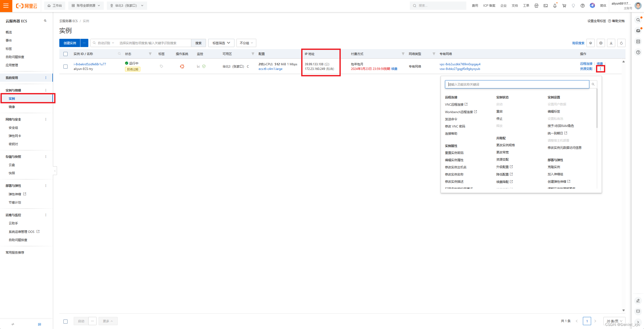Open 镜像 in the left sidebar
The height and width of the screenshot is (329, 644).
click(12, 107)
